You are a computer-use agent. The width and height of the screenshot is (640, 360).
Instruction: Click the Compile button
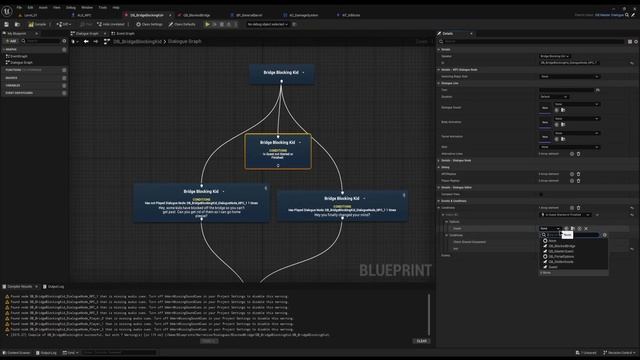pyautogui.click(x=37, y=24)
